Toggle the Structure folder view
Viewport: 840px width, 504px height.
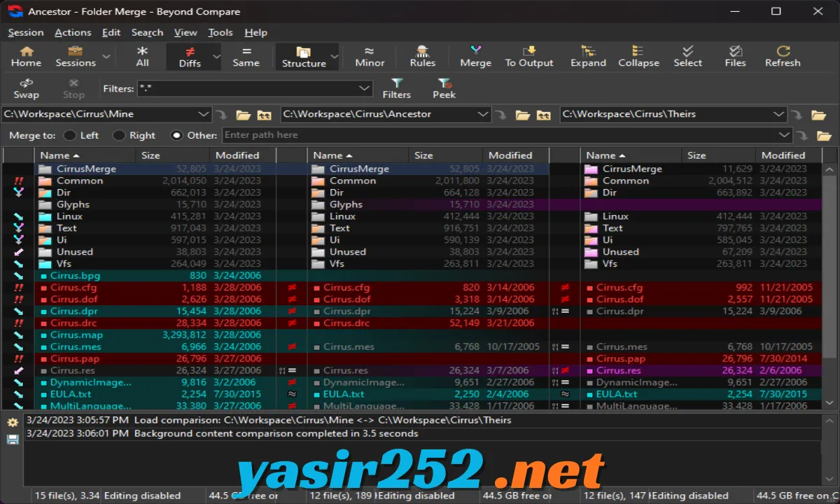tap(303, 56)
